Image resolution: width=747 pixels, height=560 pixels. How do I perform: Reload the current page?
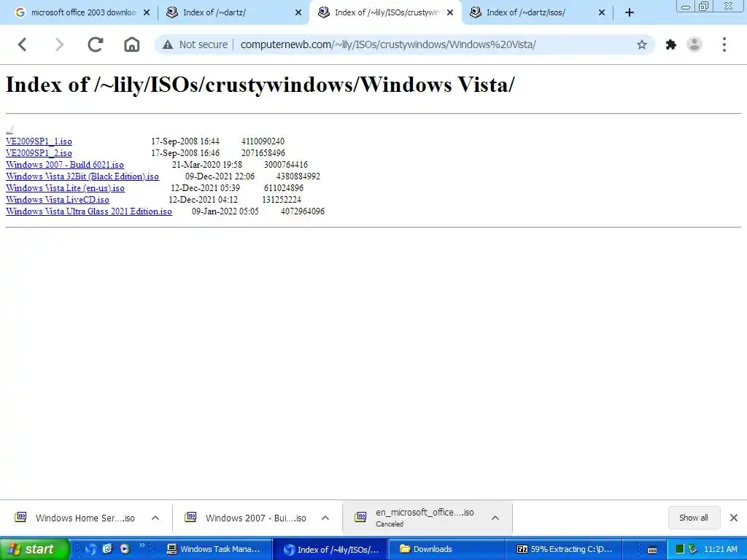pyautogui.click(x=96, y=44)
